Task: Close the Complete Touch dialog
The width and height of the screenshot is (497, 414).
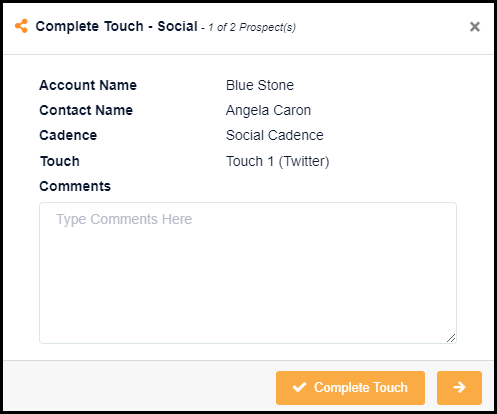Action: (x=475, y=27)
